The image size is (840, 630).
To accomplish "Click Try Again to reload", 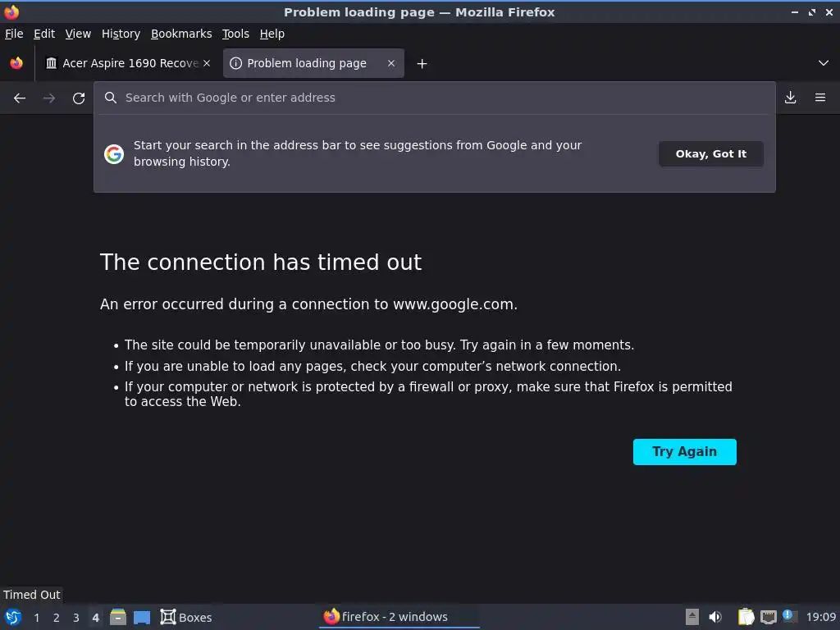I will point(685,452).
